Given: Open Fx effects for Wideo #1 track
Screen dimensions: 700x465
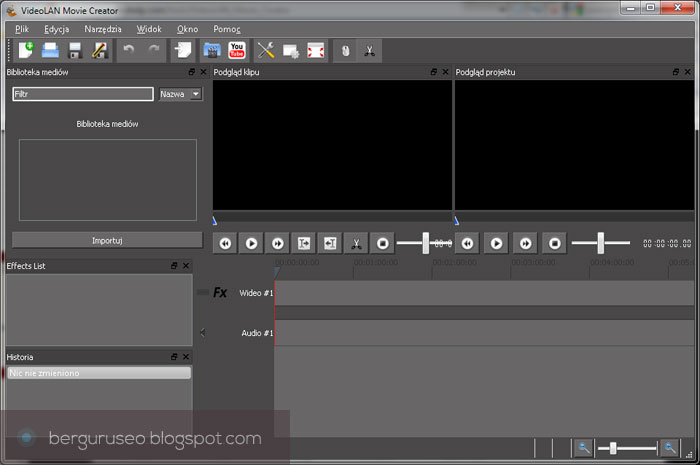Looking at the screenshot, I should (x=220, y=292).
